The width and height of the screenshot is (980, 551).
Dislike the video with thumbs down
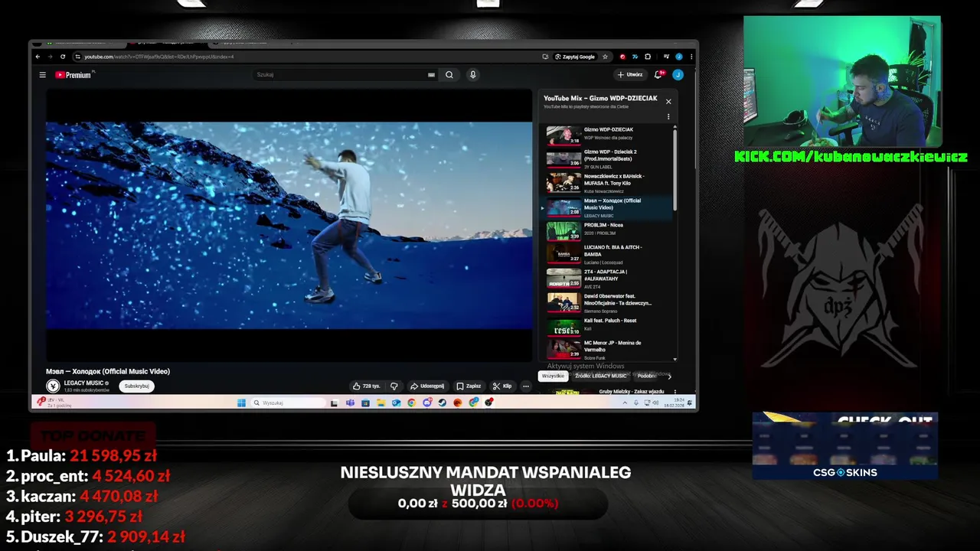click(x=394, y=386)
